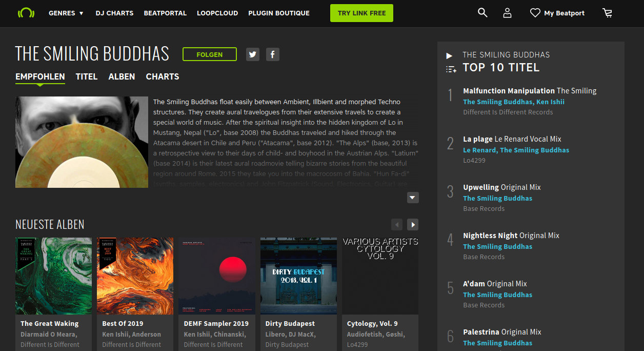Click artist link under A'dam
Screen dimensions: 644x351
click(x=498, y=295)
